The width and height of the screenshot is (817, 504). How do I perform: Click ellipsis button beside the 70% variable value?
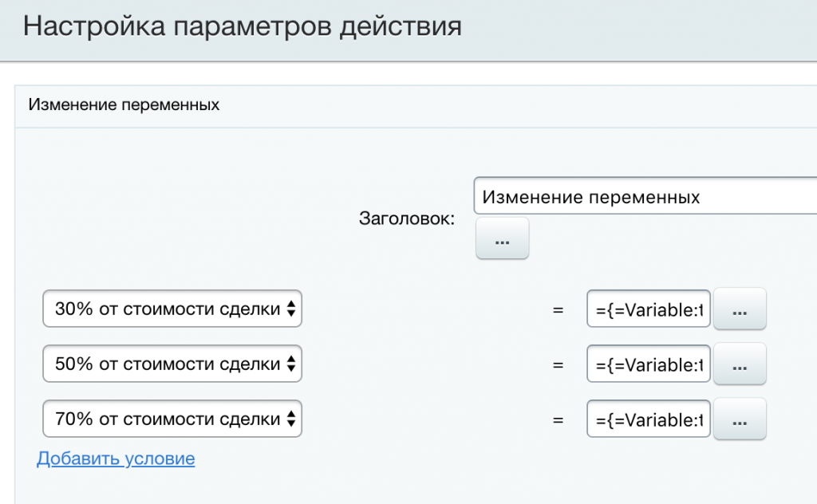pyautogui.click(x=739, y=419)
